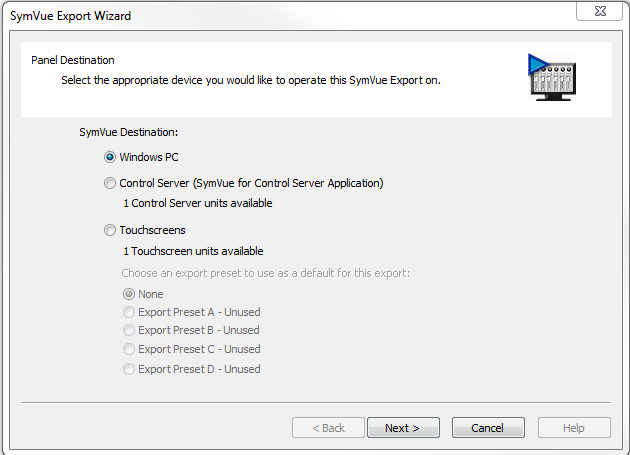Image resolution: width=630 pixels, height=455 pixels.
Task: Click the SymVue Export Wizard title bar
Action: click(x=289, y=16)
